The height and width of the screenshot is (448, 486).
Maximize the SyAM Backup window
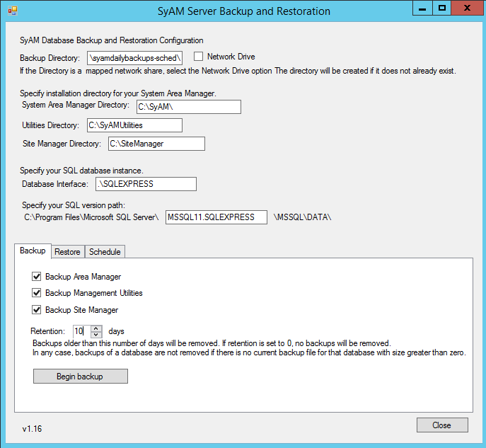442,8
